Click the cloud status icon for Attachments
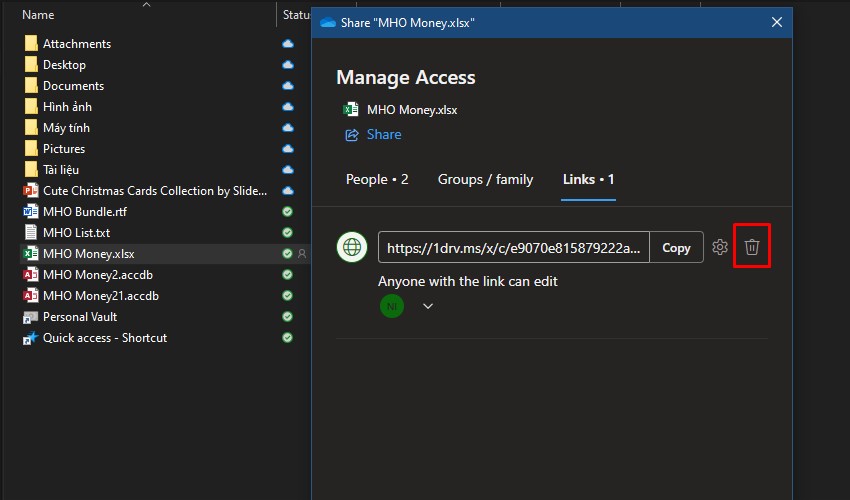850x500 pixels. (x=288, y=44)
